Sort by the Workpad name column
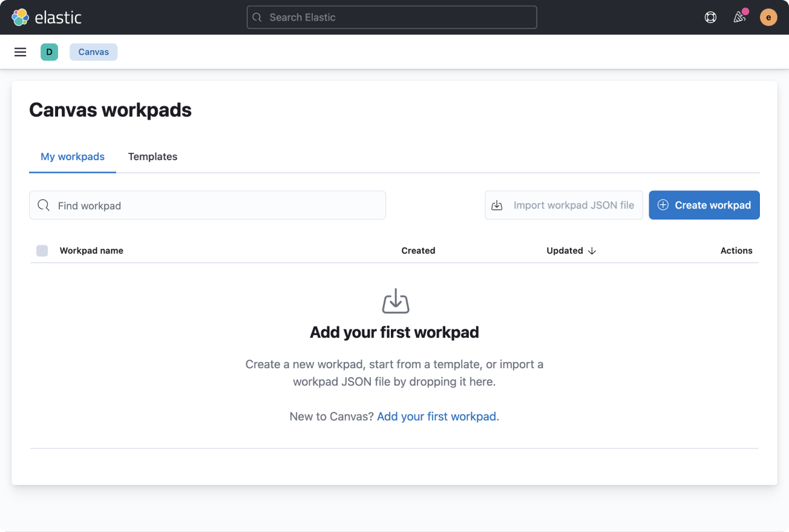The width and height of the screenshot is (789, 532). pos(91,251)
